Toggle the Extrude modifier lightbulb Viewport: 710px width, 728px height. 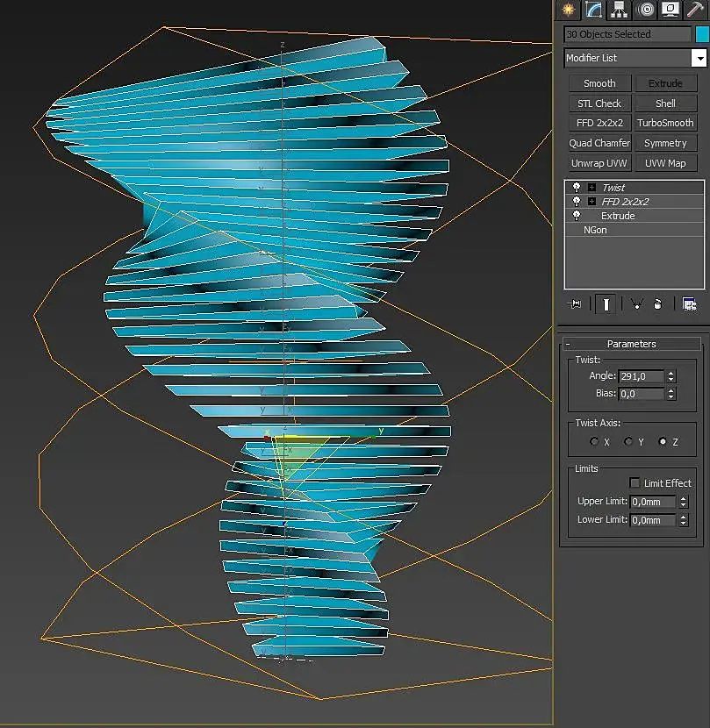(577, 216)
